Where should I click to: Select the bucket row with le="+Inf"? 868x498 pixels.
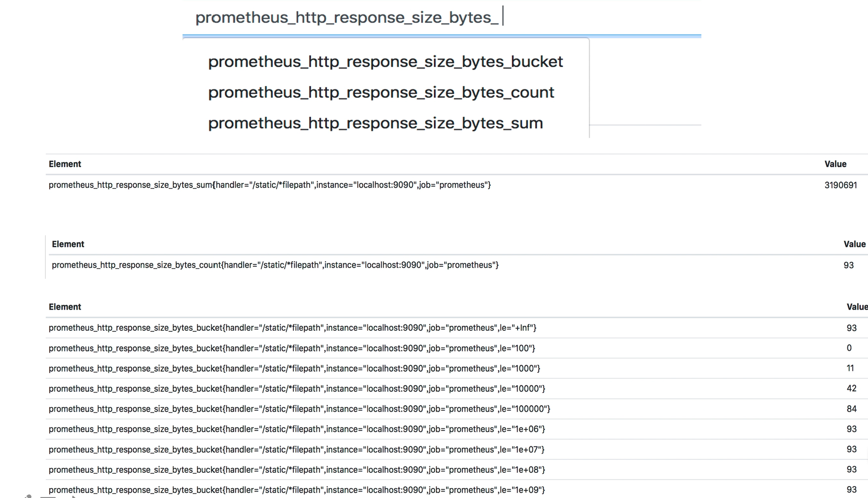(292, 328)
